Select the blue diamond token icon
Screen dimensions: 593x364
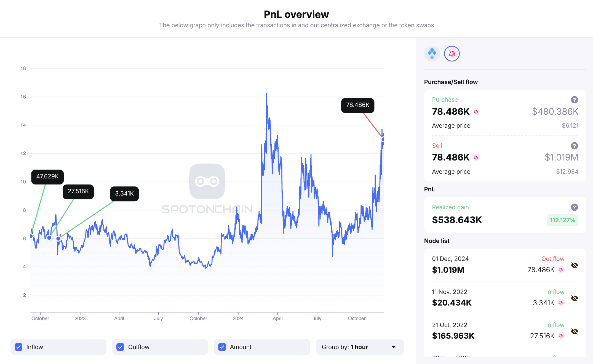(x=432, y=53)
